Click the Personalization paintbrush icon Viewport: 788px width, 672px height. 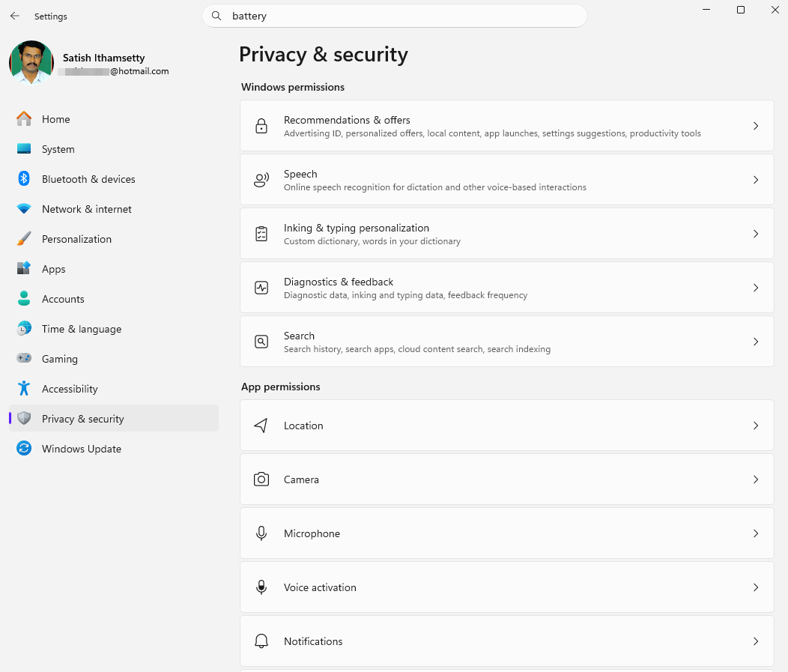(24, 239)
